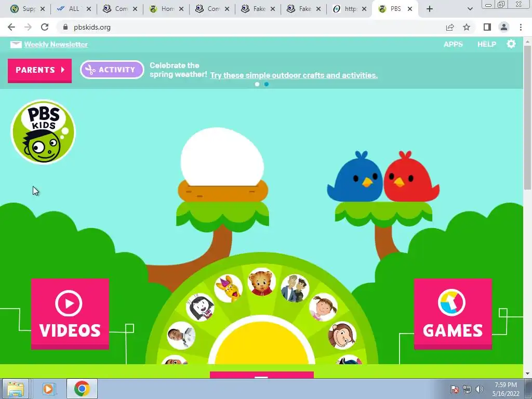Screen dimensions: 532x399
Task: Go back in Chrome browser
Action: coord(11,27)
